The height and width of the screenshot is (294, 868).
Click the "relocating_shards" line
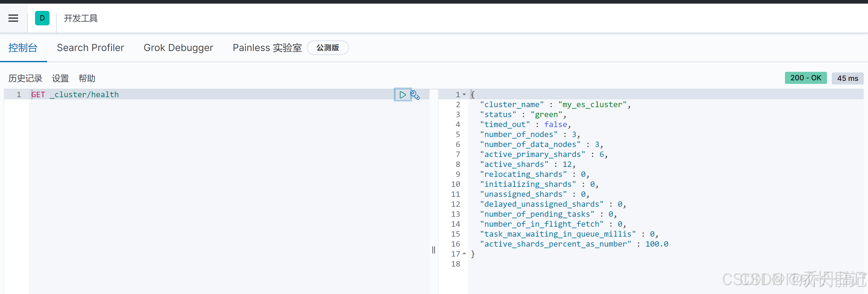pyautogui.click(x=534, y=174)
